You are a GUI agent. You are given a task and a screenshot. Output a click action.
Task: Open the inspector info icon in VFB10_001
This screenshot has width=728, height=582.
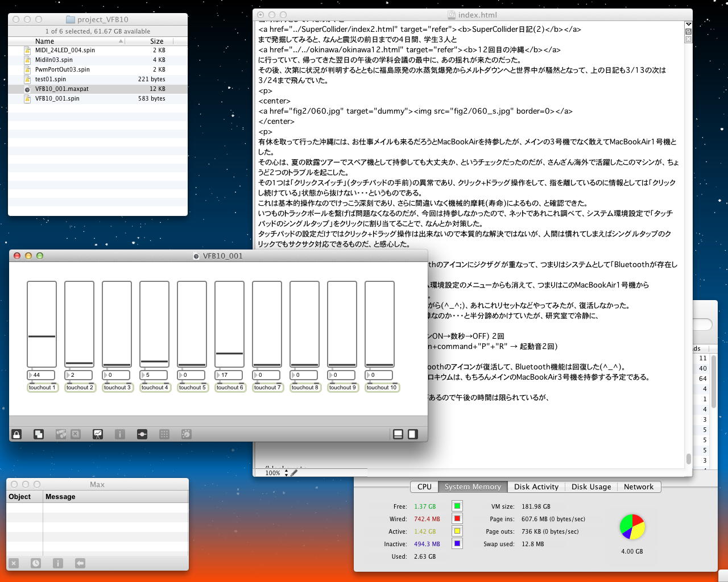[x=119, y=434]
